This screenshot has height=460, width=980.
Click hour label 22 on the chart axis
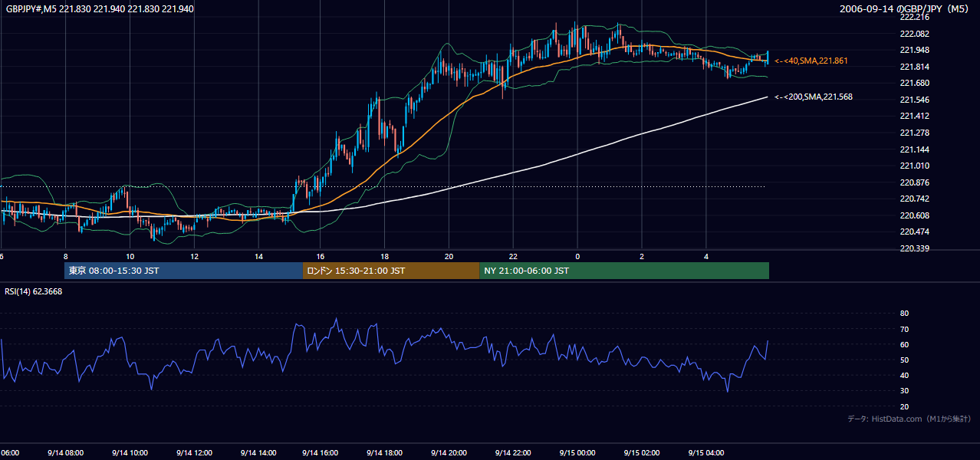(x=513, y=256)
